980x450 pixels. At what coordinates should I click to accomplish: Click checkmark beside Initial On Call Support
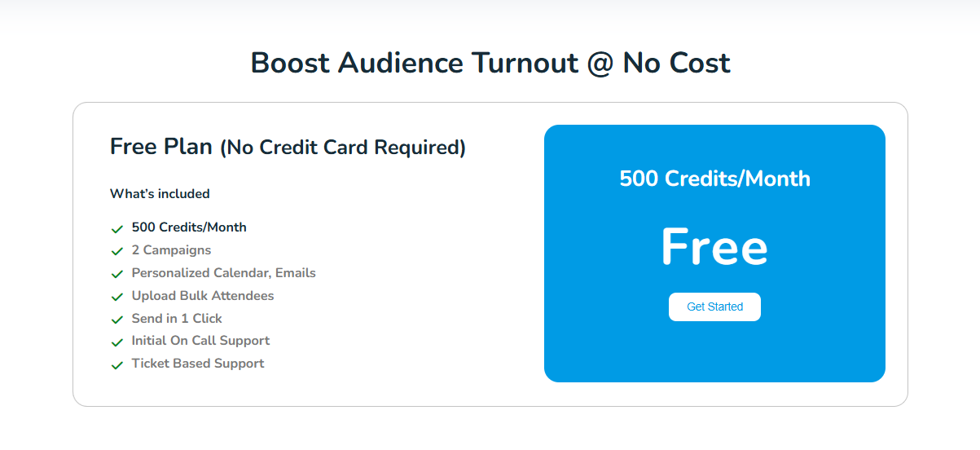click(x=117, y=342)
